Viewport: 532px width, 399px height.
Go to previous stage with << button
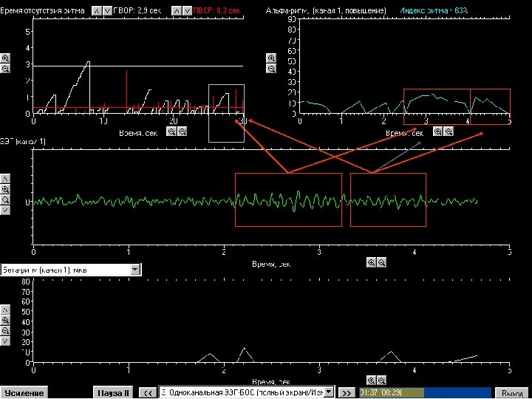click(x=148, y=393)
